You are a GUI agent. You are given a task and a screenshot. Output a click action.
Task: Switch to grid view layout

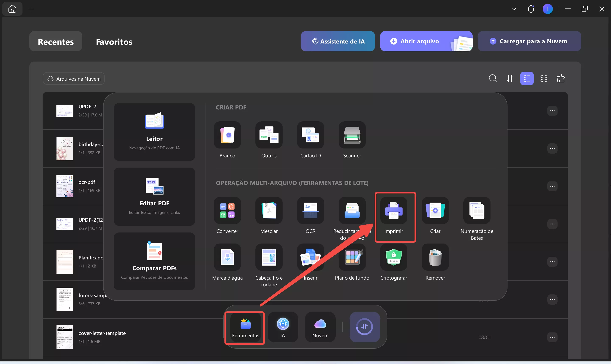[x=544, y=78]
